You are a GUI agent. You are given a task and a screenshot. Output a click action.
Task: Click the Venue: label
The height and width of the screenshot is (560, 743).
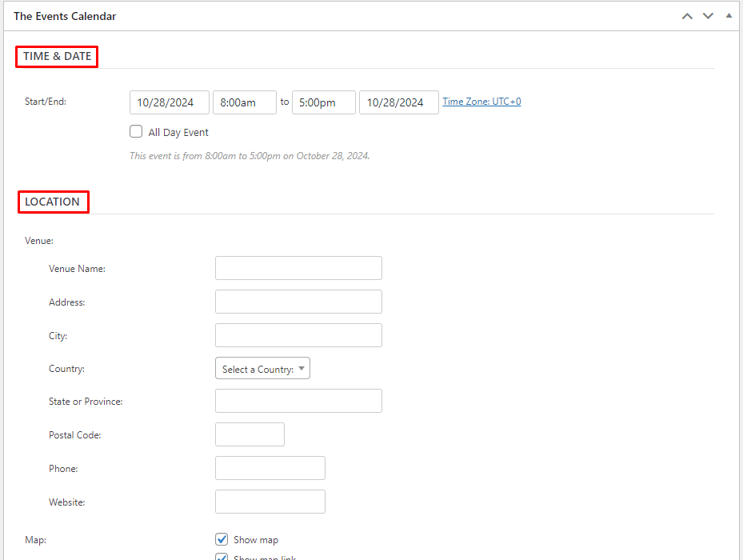tap(39, 241)
